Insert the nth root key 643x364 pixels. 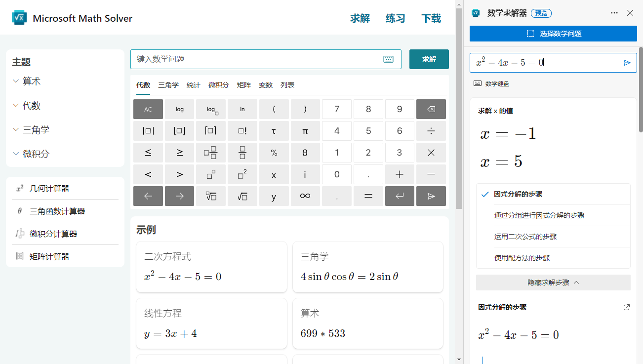pyautogui.click(x=211, y=196)
